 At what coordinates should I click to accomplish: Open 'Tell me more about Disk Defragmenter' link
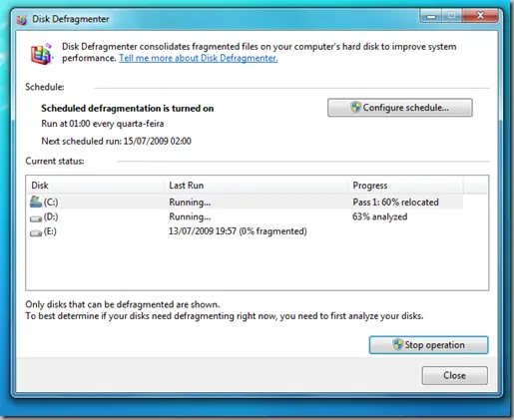tap(199, 58)
